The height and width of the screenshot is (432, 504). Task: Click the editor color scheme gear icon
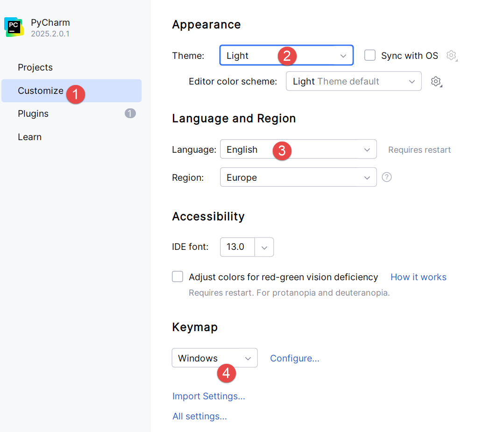436,81
